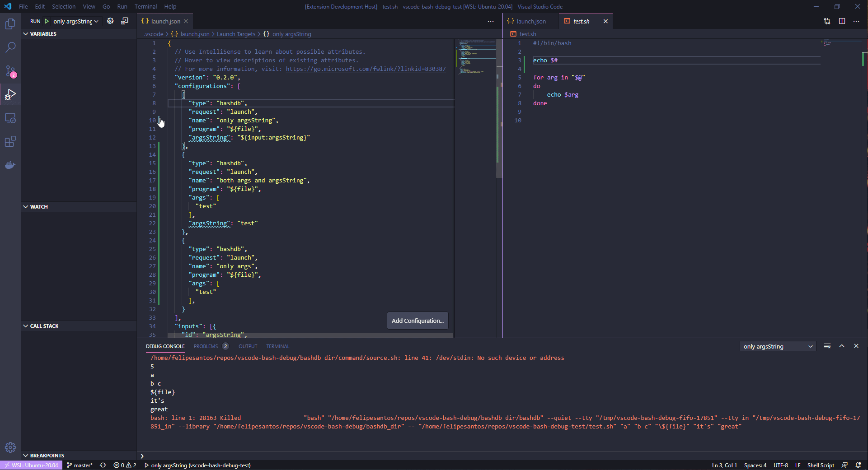Maximize the bottom panel size
This screenshot has width=868, height=470.
click(x=842, y=346)
